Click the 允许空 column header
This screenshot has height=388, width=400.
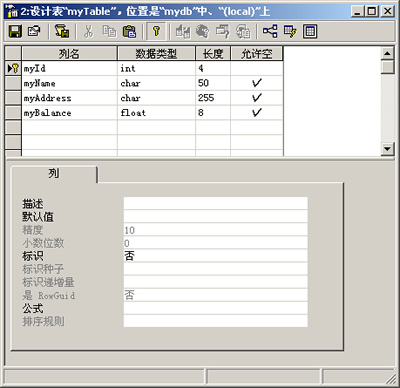click(257, 54)
